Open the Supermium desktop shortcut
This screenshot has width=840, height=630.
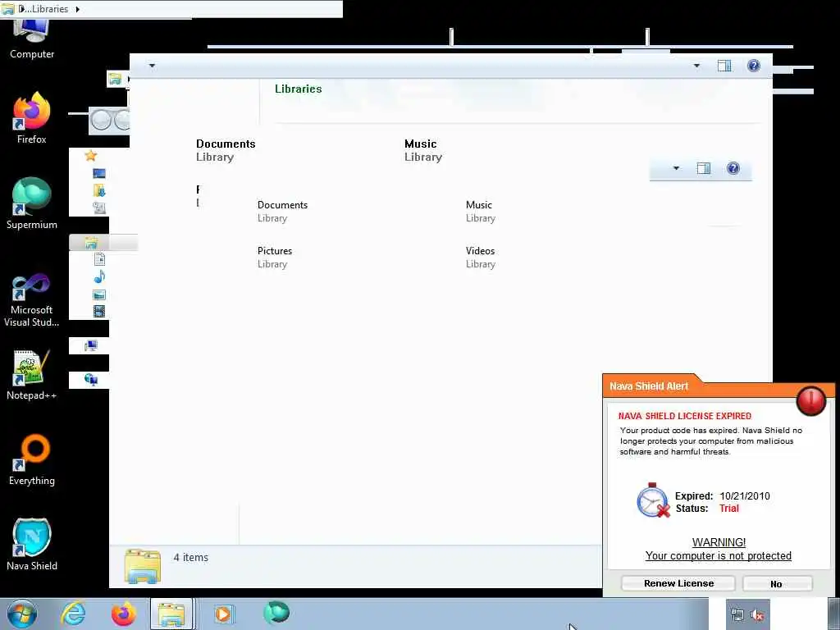click(x=32, y=203)
